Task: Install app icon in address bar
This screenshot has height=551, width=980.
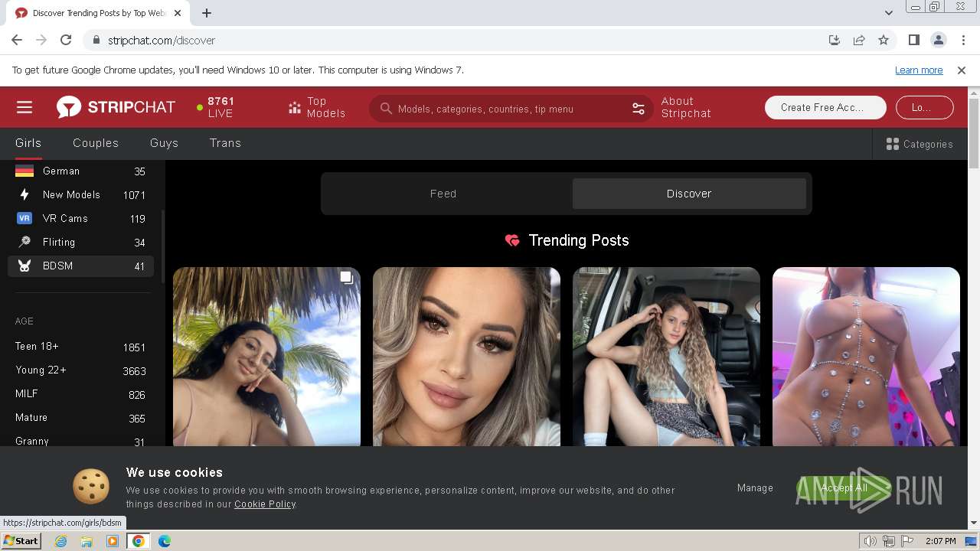Action: (835, 40)
